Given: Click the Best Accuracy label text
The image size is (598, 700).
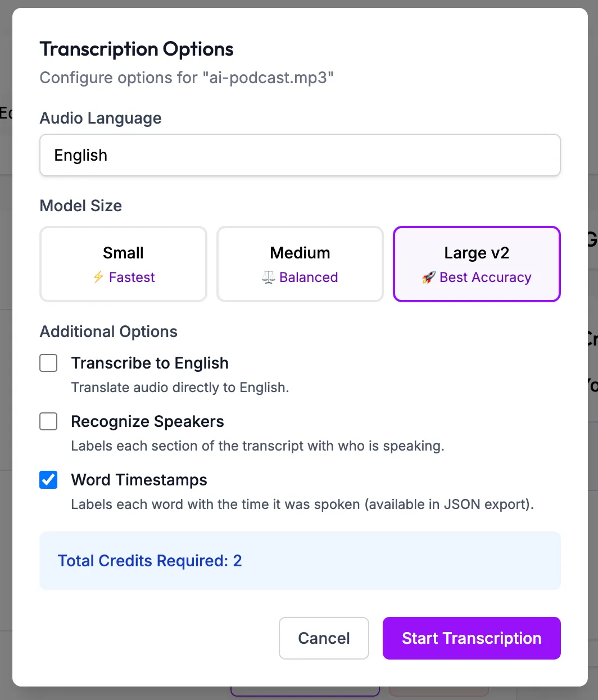Looking at the screenshot, I should [485, 277].
